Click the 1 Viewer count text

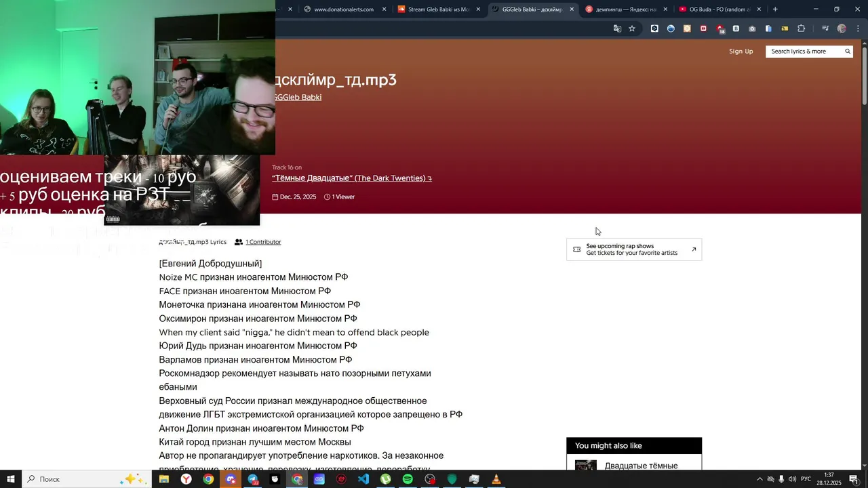click(x=340, y=197)
